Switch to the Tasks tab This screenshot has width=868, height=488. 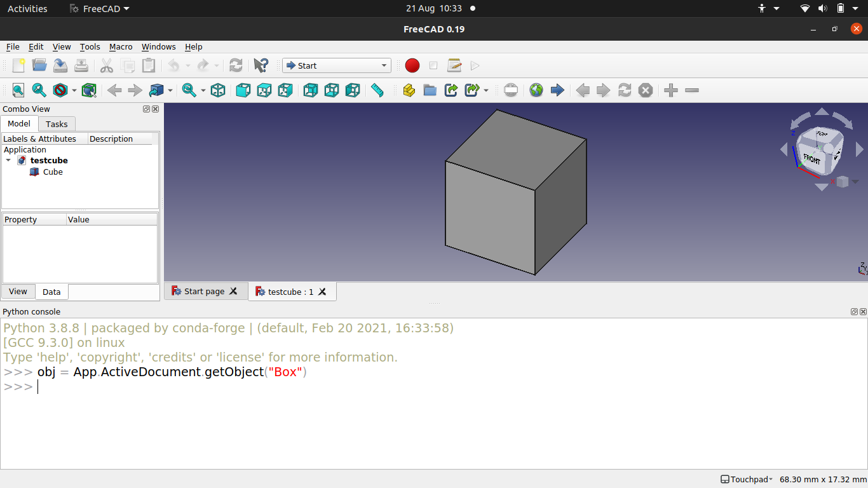[x=57, y=124]
